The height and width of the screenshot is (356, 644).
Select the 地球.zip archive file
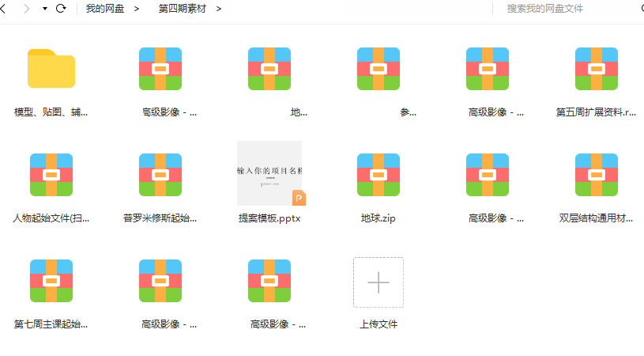tap(378, 175)
